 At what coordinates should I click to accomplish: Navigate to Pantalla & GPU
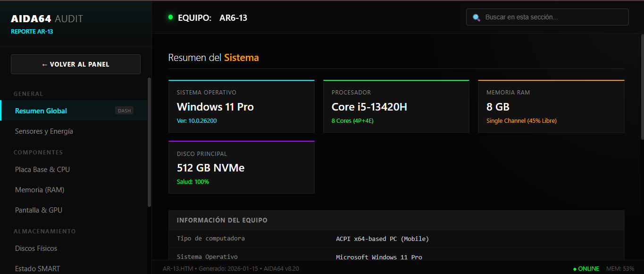(39, 210)
